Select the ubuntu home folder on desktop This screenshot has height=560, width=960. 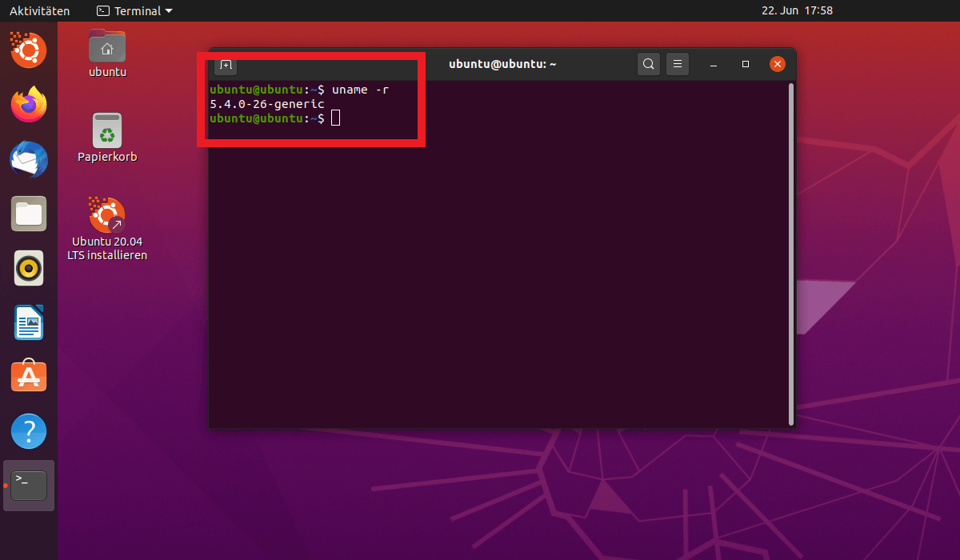[x=107, y=53]
